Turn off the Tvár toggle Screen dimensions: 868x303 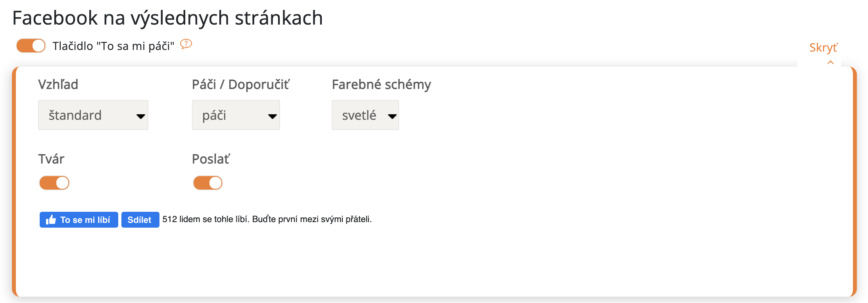tap(54, 183)
